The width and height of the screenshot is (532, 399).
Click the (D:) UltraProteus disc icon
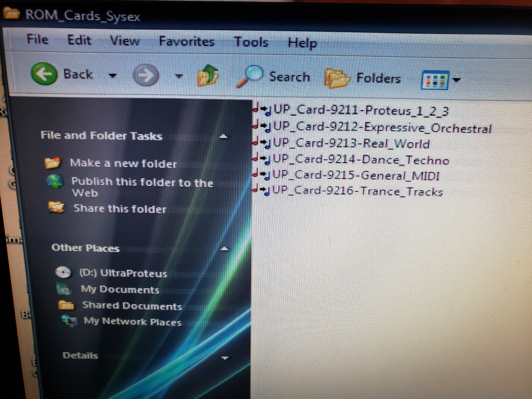coord(63,272)
